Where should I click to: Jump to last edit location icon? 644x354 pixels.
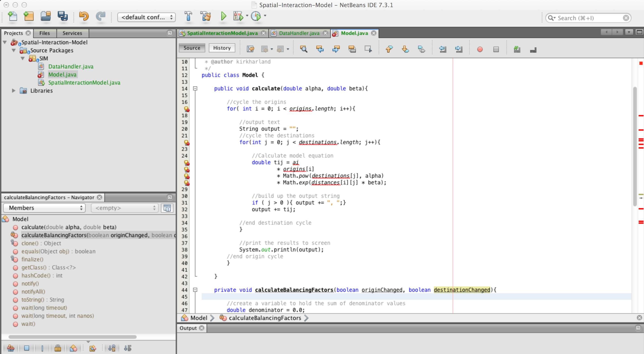click(x=250, y=49)
